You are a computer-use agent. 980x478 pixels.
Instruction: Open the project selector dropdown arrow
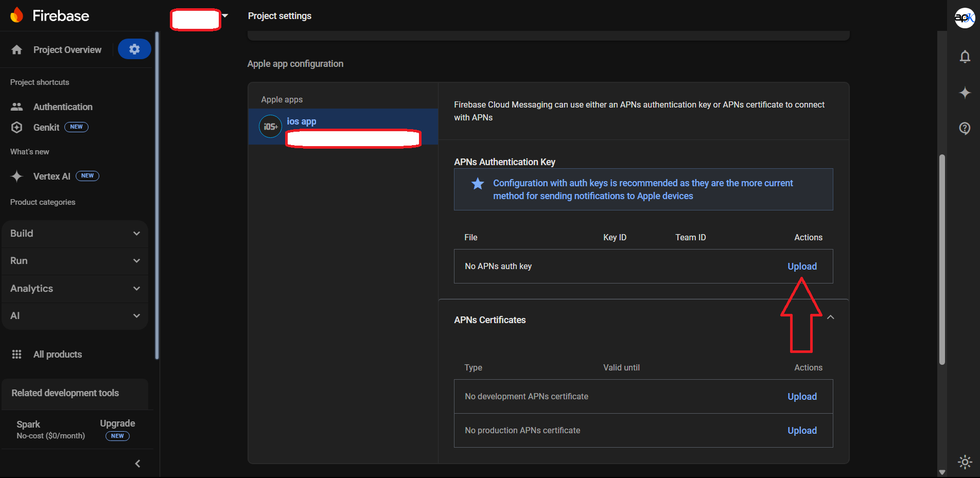coord(225,16)
